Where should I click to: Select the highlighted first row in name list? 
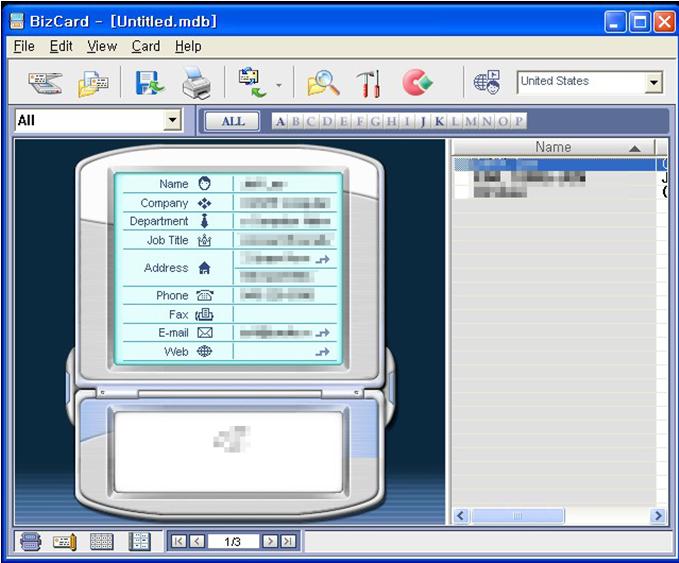(x=554, y=164)
